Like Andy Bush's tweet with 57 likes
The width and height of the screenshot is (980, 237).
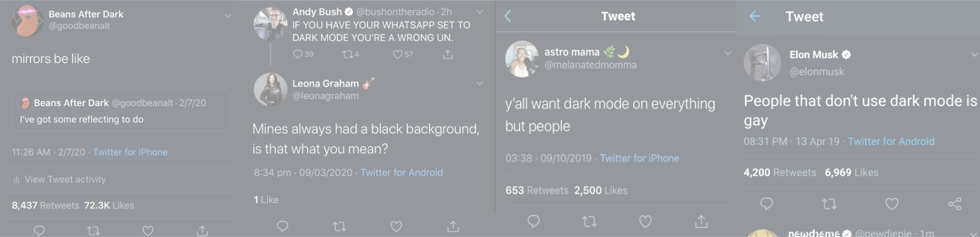(397, 54)
